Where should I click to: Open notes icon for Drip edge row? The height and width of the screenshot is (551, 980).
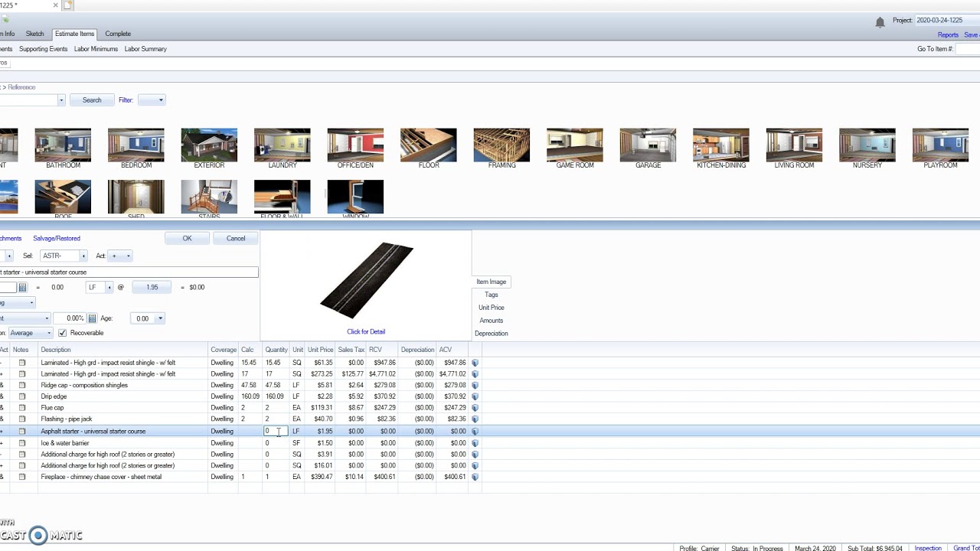click(x=22, y=396)
